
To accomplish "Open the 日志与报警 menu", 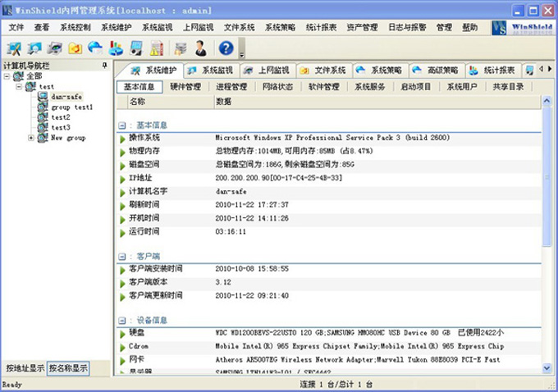I will [x=407, y=27].
